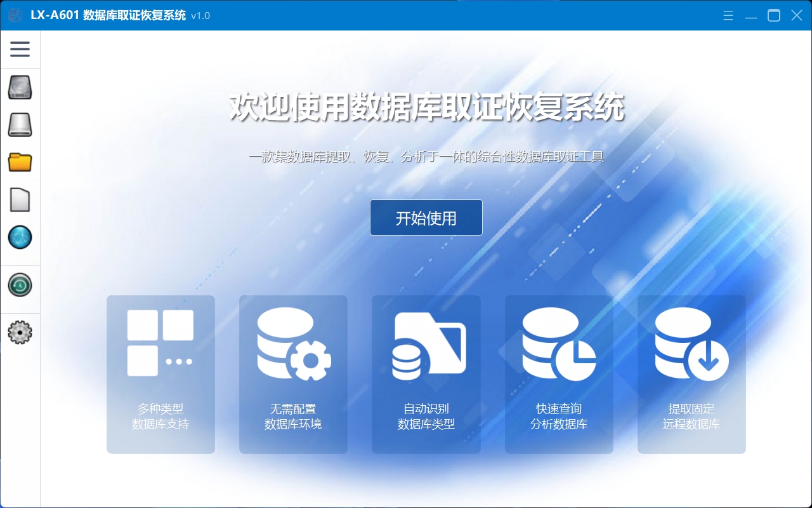Expand the sidebar with the hamburger toggle

point(20,49)
